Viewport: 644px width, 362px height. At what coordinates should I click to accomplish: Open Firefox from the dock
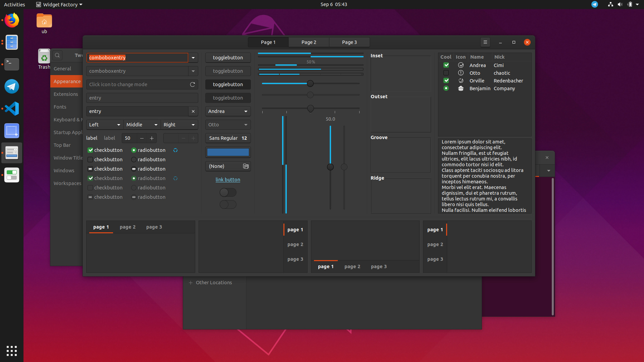coord(12,20)
